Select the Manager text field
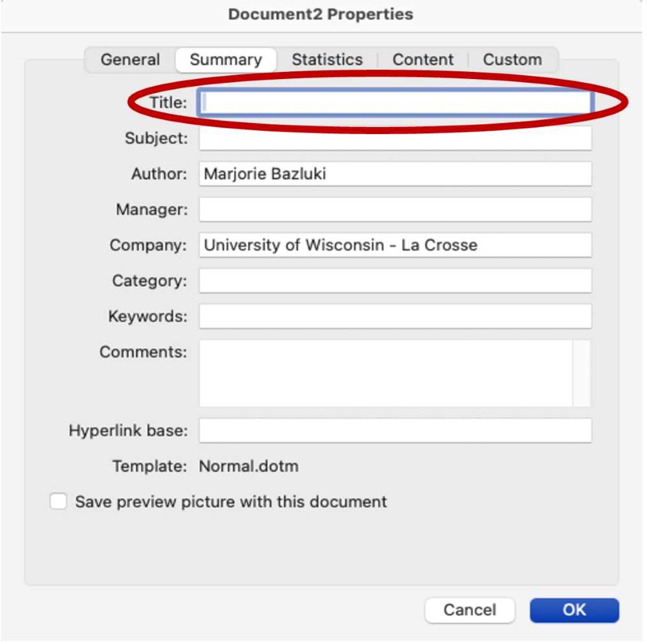Viewport: 647px width, 644px height. 395,210
